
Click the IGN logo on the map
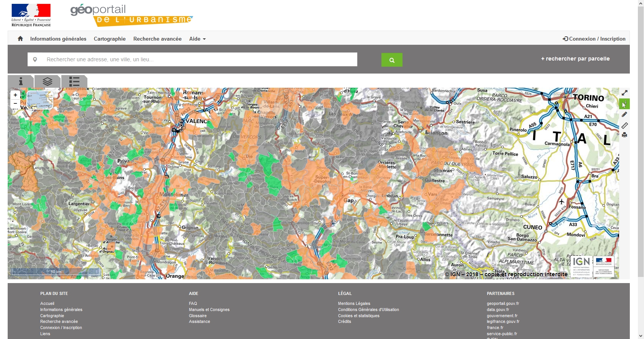pos(582,266)
